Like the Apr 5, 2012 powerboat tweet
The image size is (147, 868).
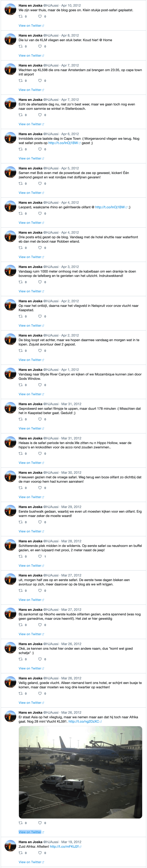pos(40,184)
